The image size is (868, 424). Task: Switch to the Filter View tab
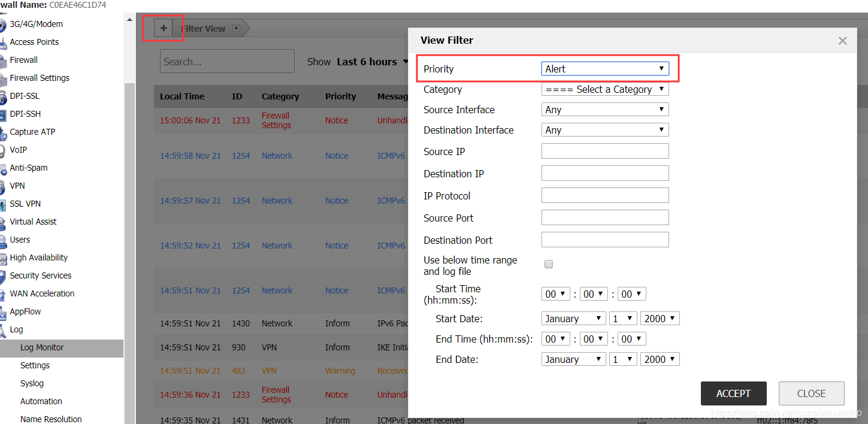coord(203,28)
